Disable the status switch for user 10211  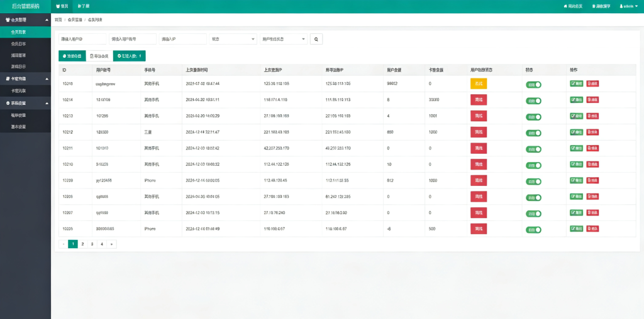coord(533,149)
